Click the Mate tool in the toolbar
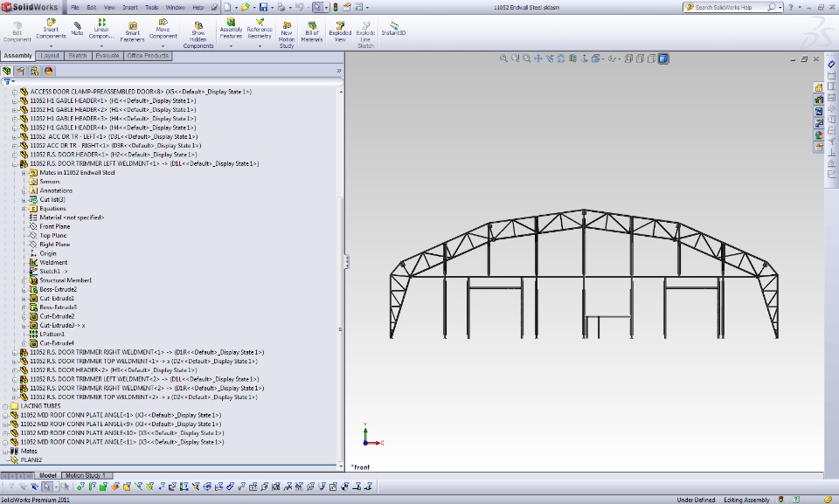This screenshot has height=504, width=839. point(77,28)
